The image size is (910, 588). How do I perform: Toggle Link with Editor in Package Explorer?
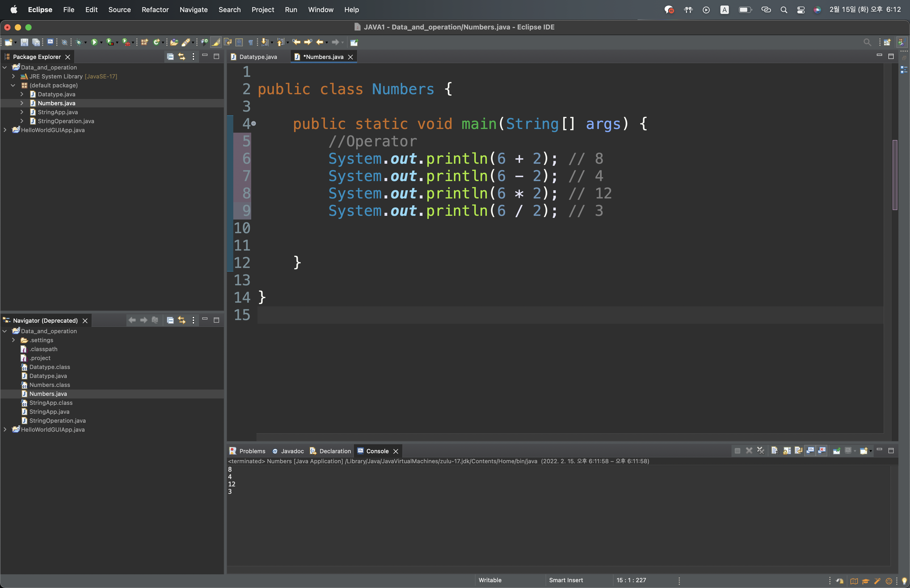[x=182, y=57]
